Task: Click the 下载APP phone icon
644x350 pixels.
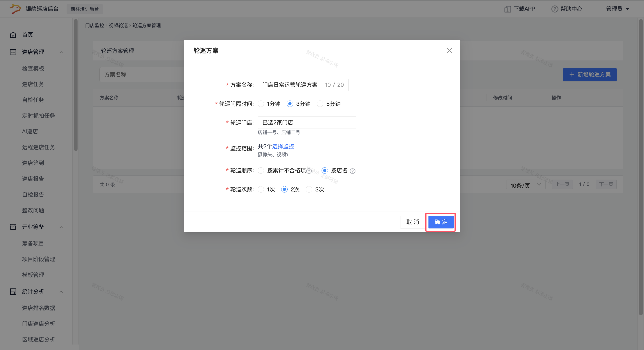Action: (507, 9)
